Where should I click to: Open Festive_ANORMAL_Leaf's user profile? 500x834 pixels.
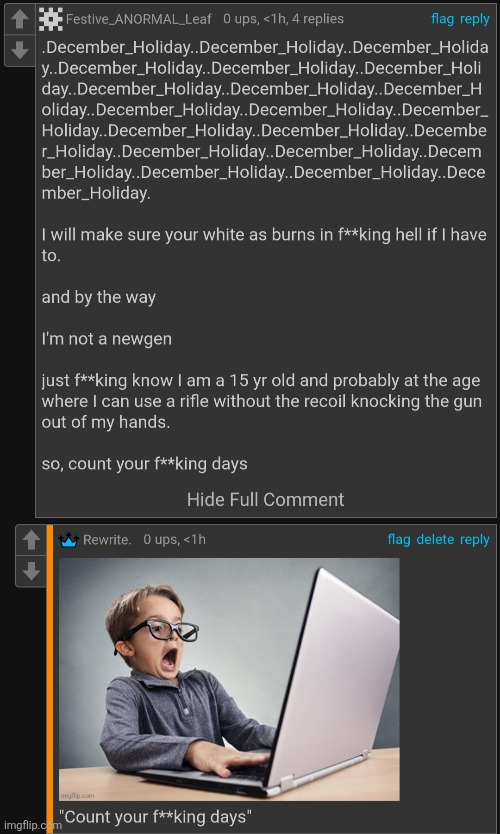[x=138, y=19]
